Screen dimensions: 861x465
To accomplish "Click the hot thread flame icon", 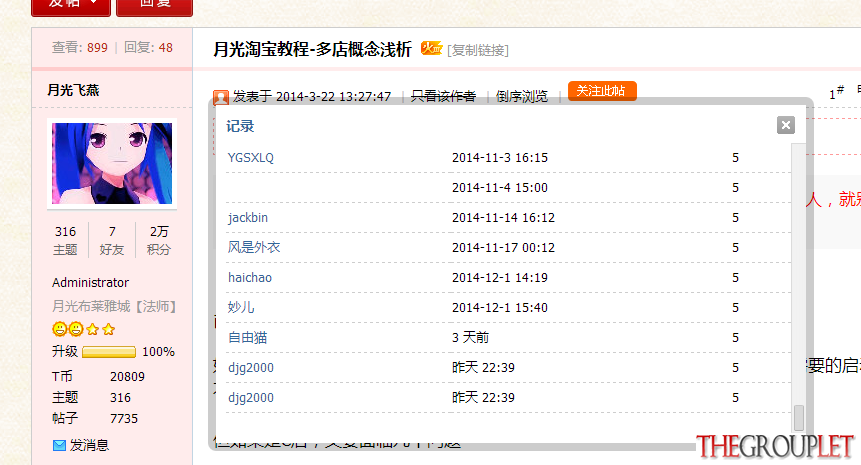I will (x=431, y=48).
